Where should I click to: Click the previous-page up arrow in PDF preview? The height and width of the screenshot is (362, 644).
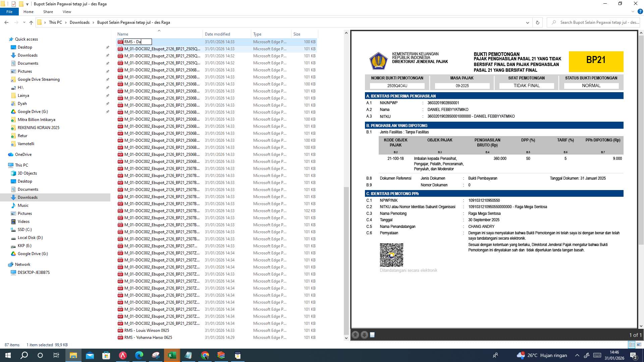coord(356,335)
